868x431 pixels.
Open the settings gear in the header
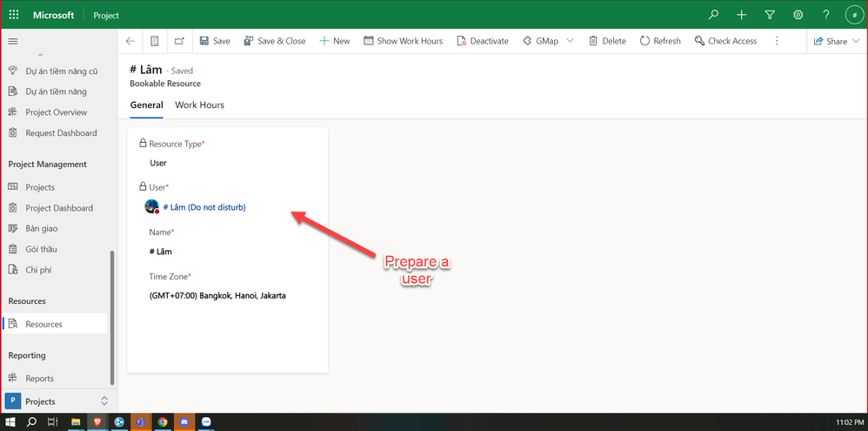(798, 15)
